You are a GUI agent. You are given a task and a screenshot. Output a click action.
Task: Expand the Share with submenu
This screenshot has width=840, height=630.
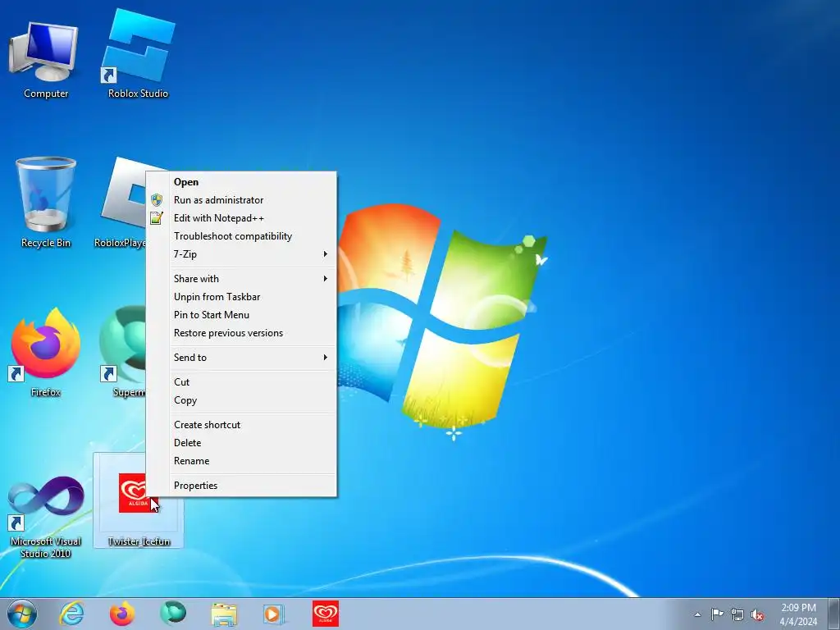click(x=242, y=279)
